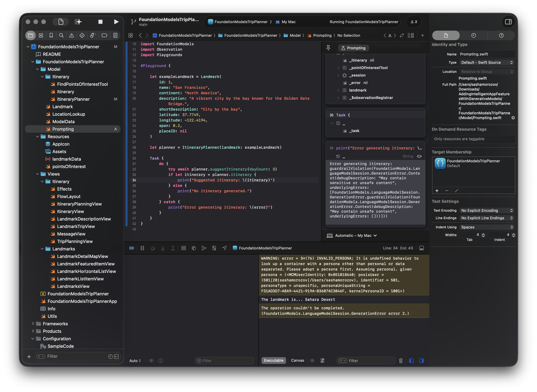Clear console with trash icon
Screen dimensions: 537x392
coord(401,361)
